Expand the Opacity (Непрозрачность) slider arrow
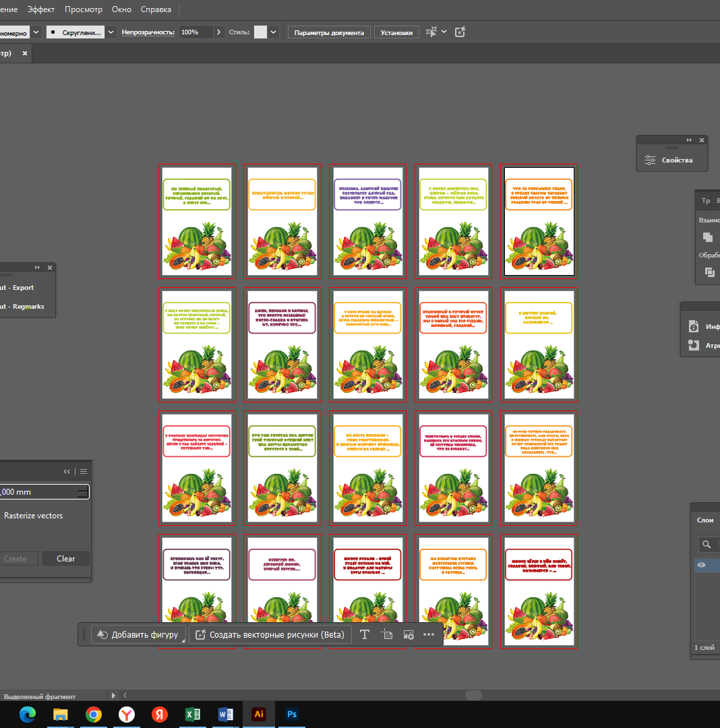720x728 pixels. tap(220, 32)
